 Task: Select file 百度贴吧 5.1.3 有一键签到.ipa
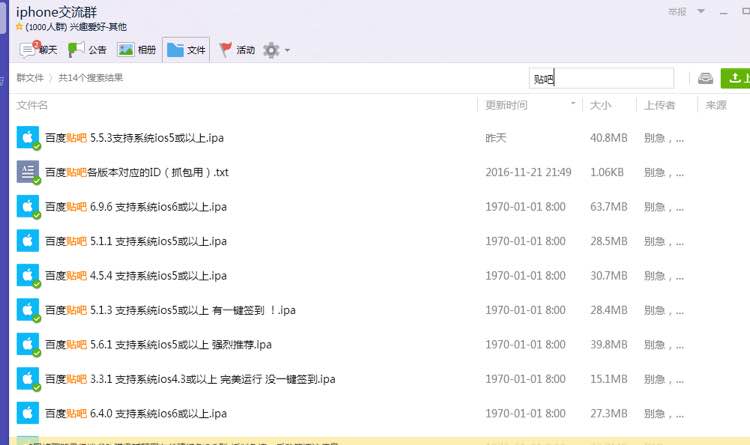(x=170, y=310)
